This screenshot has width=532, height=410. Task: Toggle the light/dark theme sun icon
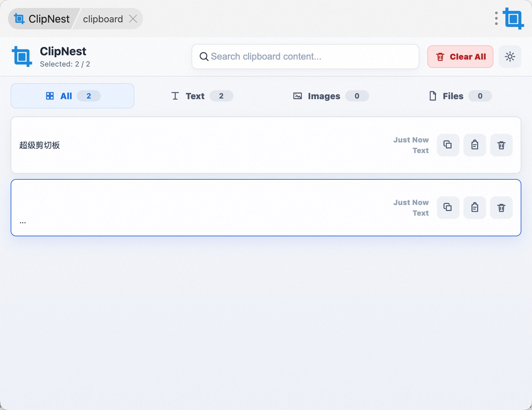click(x=510, y=57)
